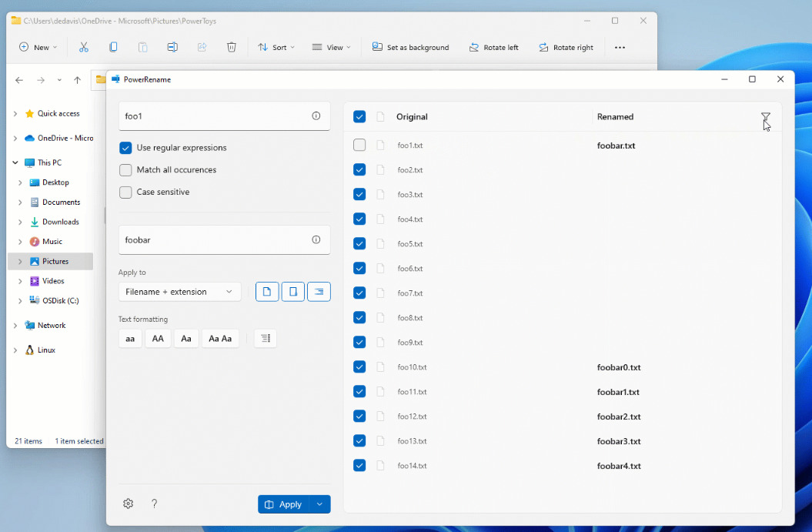Toggle the select-all checkbox beside Original
The height and width of the screenshot is (532, 812).
coord(359,116)
